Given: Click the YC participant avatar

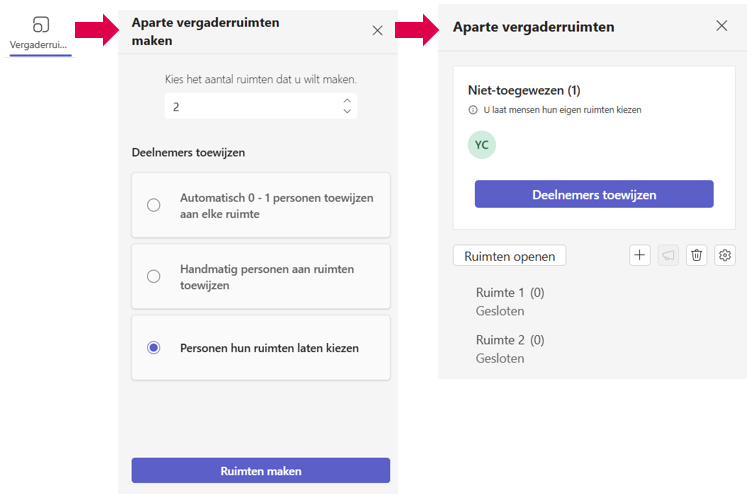Looking at the screenshot, I should point(482,144).
